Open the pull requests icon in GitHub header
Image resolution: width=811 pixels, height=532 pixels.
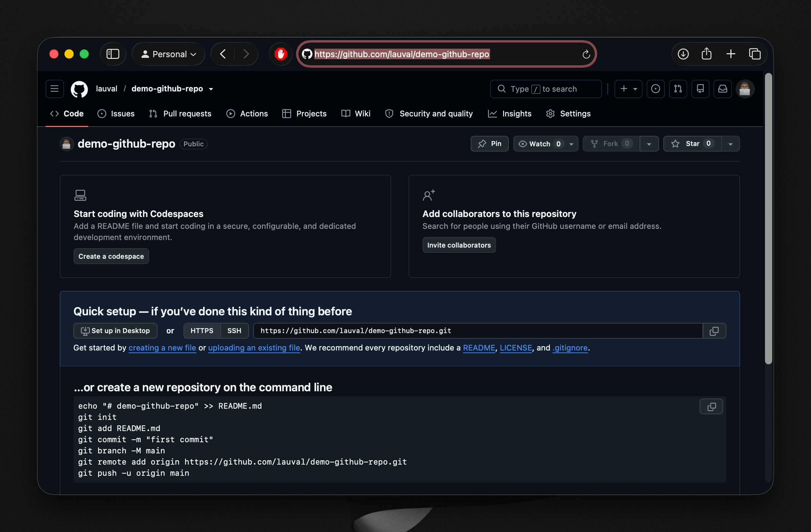(678, 89)
